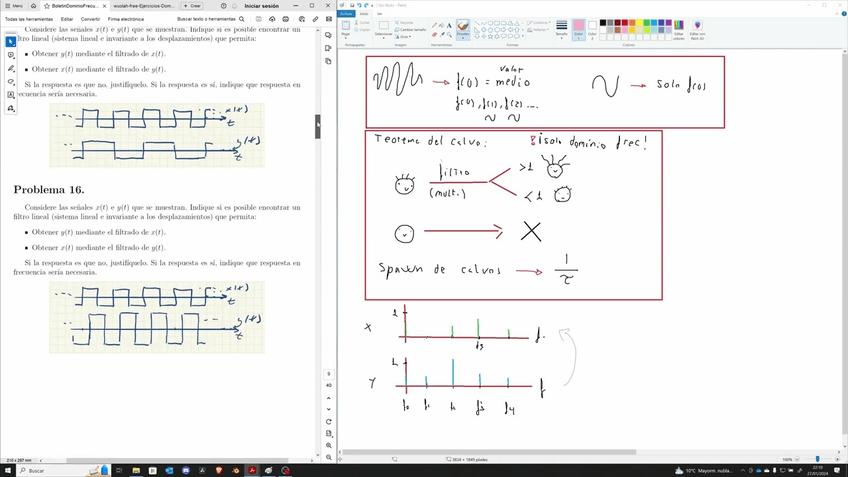Expand the Pinceles brushes dropdown
Screen dimensions: 848x477
[463, 36]
